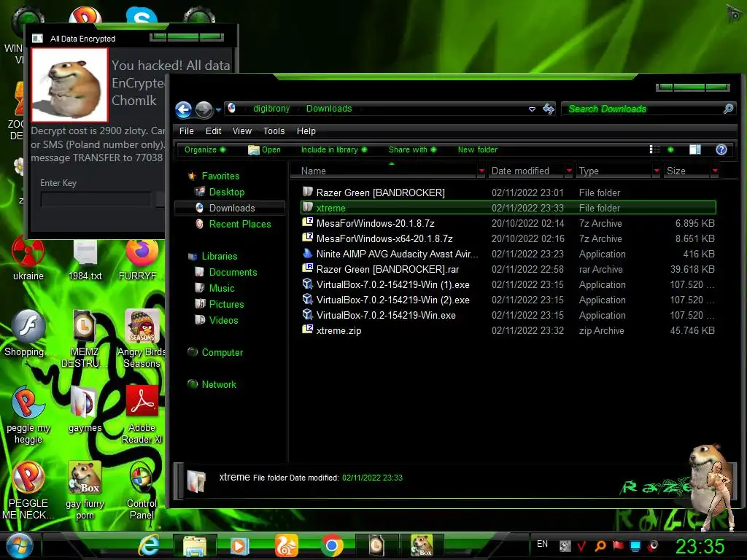Select VirtualBox-7.0.2-154219-Win (2).exe
The image size is (747, 560).
pos(508,300)
